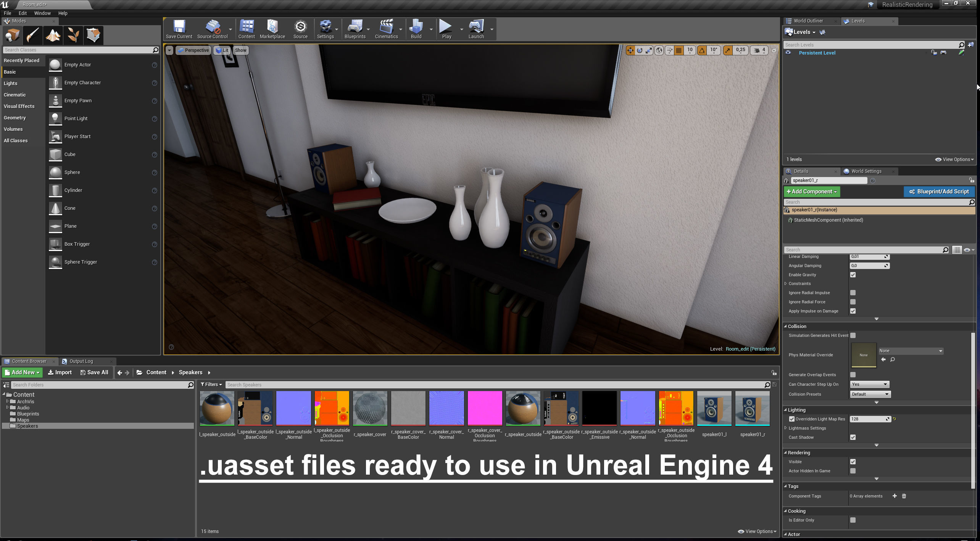This screenshot has height=541, width=980.
Task: Click the Blueprint/Add Script button
Action: (939, 192)
